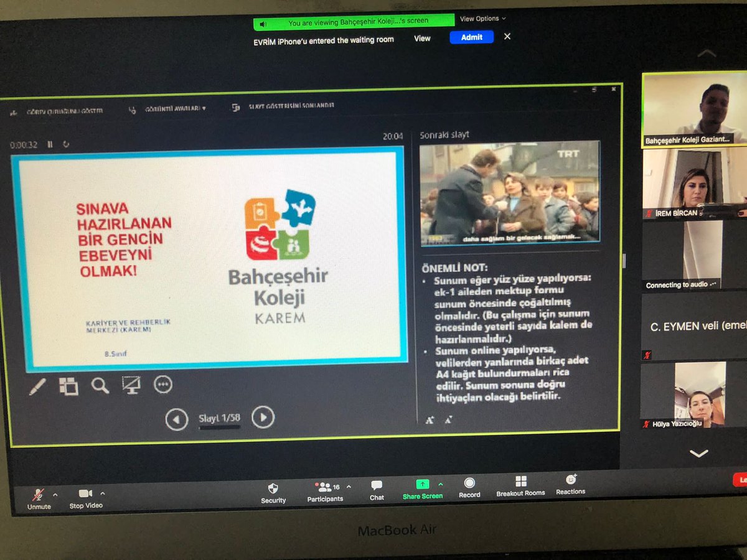Image resolution: width=747 pixels, height=560 pixels.
Task: Start recording with the Record button
Action: [x=469, y=488]
